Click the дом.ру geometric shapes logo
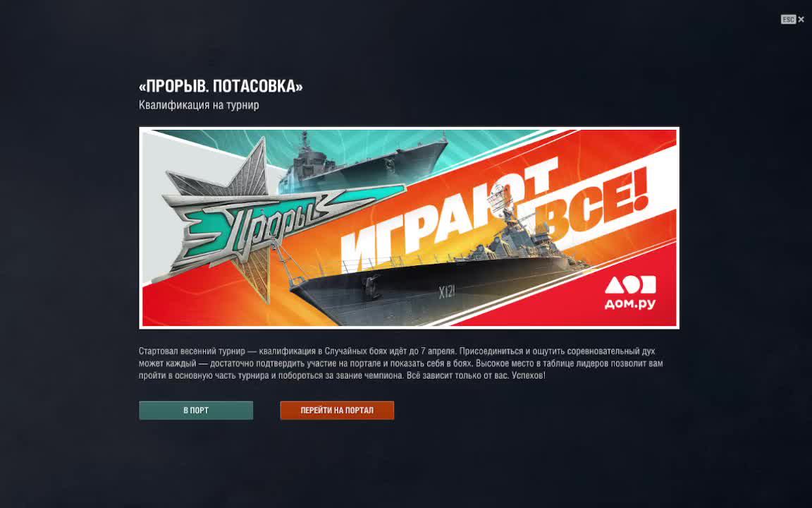Viewport: 812px width, 508px height. tap(630, 284)
